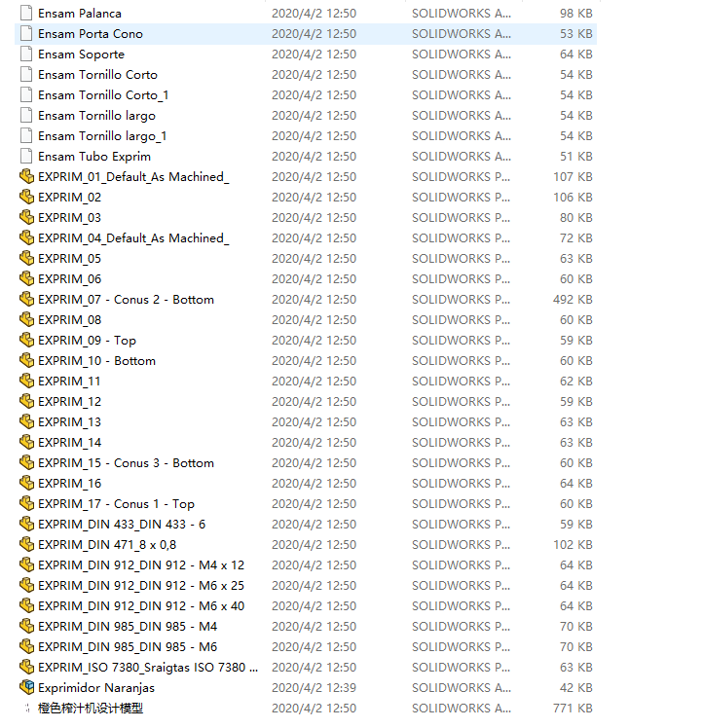Viewport: 703px width, 728px height.
Task: Click the 72 KB size value
Action: [576, 238]
